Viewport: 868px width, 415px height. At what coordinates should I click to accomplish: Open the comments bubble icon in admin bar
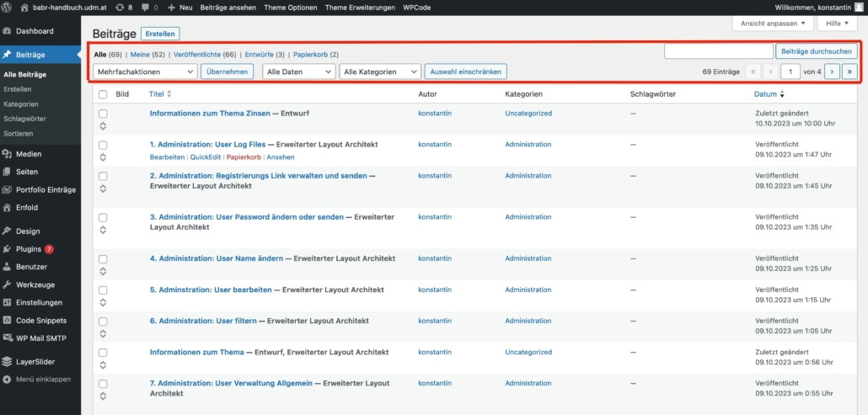(x=145, y=7)
